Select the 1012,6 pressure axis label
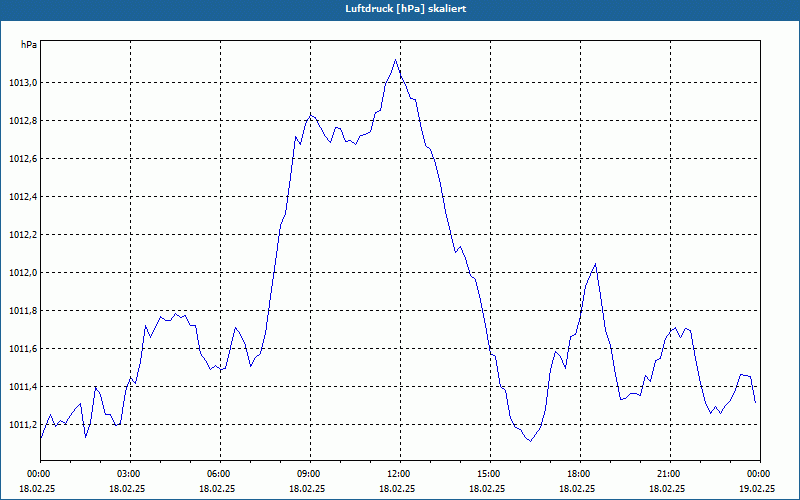 click(23, 159)
